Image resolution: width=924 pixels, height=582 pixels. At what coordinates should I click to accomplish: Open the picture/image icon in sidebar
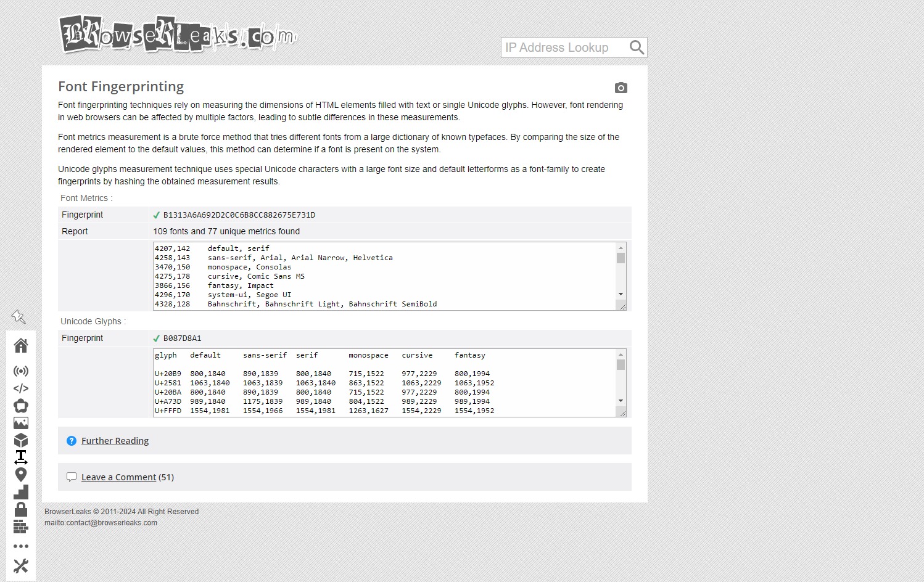pos(21,423)
